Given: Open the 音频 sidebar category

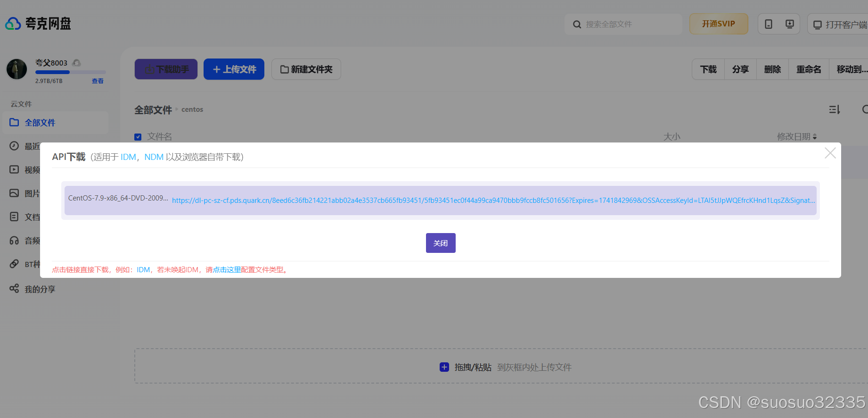Looking at the screenshot, I should coord(25,241).
